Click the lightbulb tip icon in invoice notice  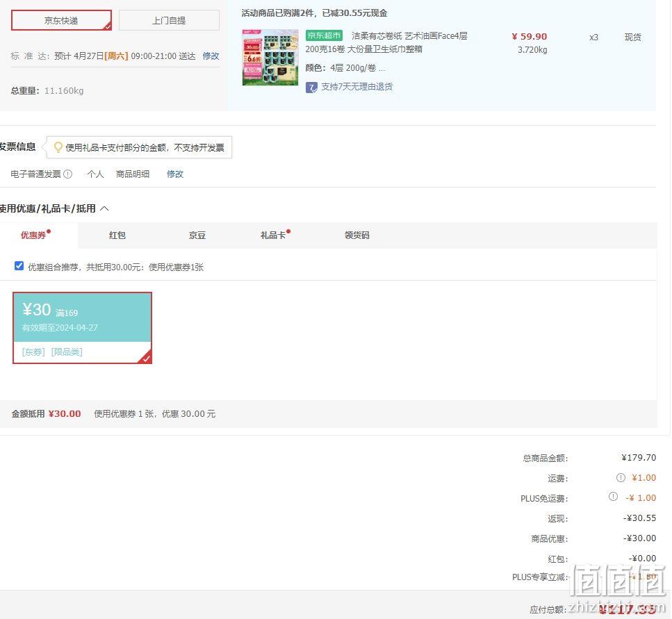[58, 147]
